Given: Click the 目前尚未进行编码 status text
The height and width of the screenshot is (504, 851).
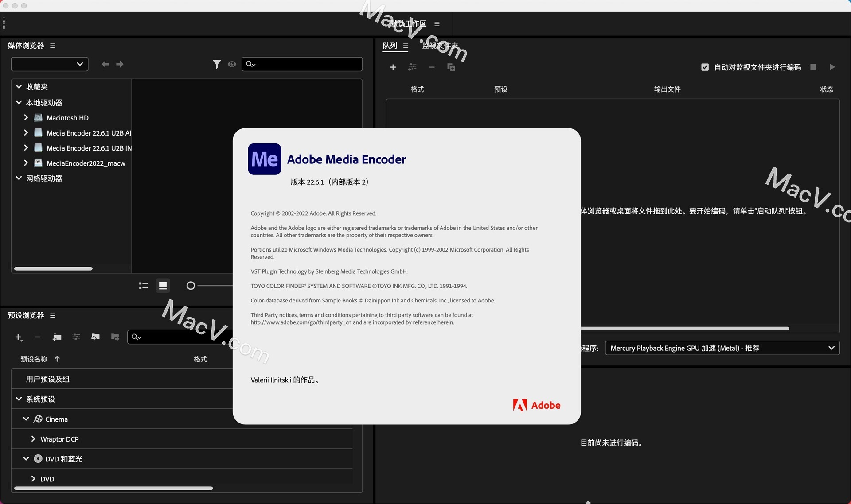Looking at the screenshot, I should 612,443.
